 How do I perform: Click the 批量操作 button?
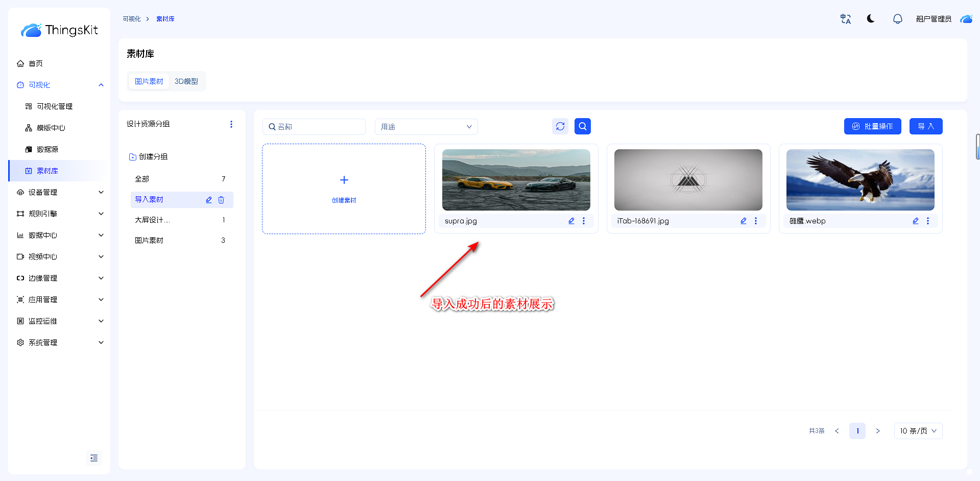(x=872, y=126)
